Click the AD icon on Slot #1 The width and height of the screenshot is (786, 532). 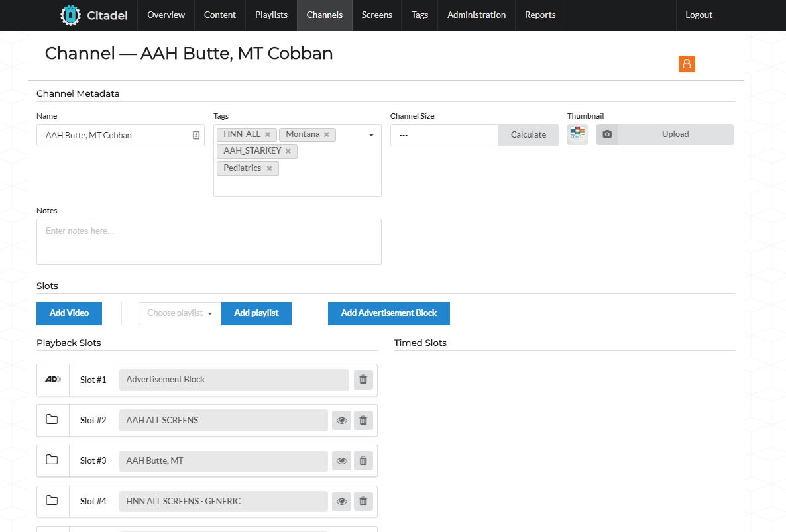[x=53, y=380]
